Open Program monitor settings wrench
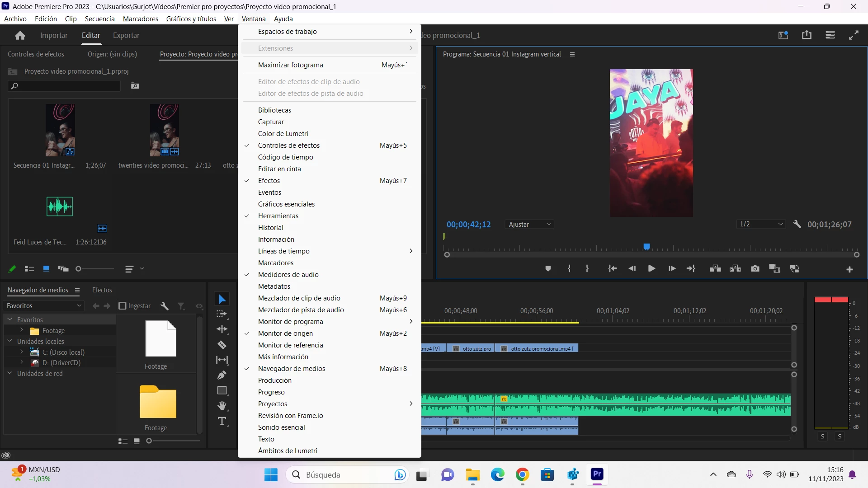The height and width of the screenshot is (488, 868). (x=797, y=224)
